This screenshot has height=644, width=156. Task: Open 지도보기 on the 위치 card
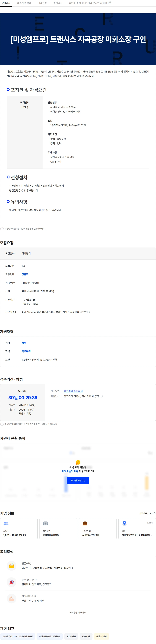[x=149, y=523]
